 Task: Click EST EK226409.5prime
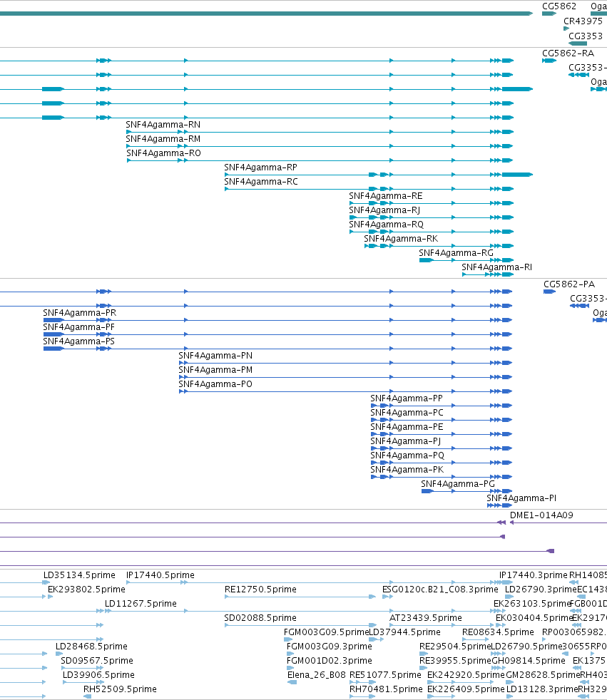pyautogui.click(x=466, y=690)
